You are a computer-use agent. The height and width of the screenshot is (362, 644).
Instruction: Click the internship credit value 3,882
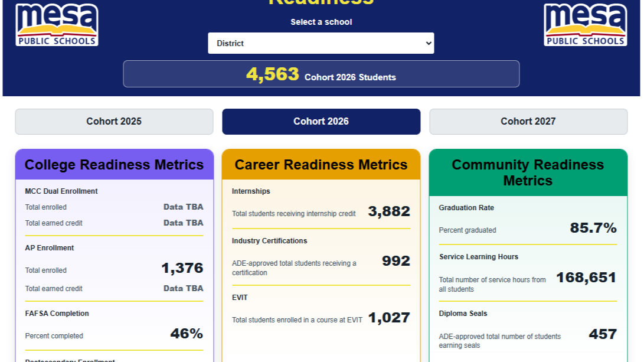tap(389, 211)
